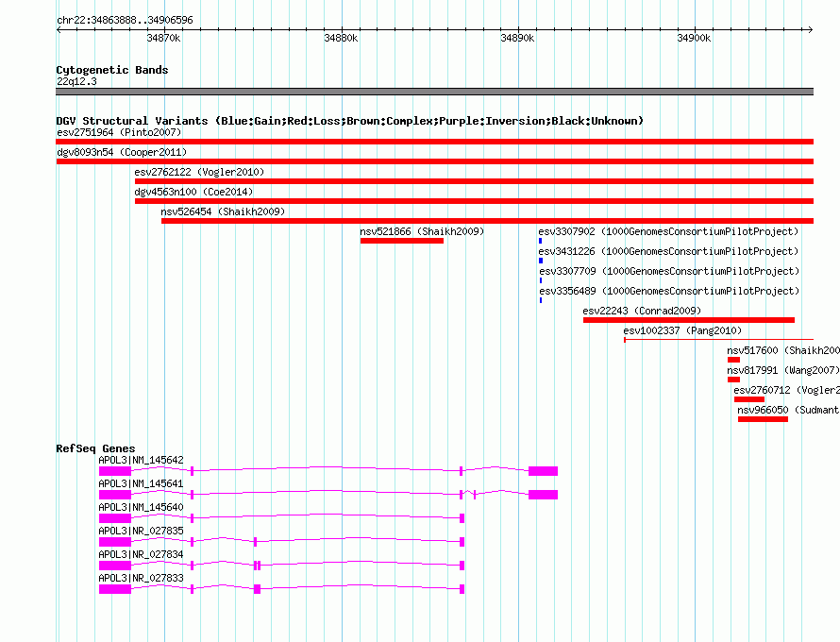Click the red bar under esv2760712
The image size is (840, 642).
749,399
